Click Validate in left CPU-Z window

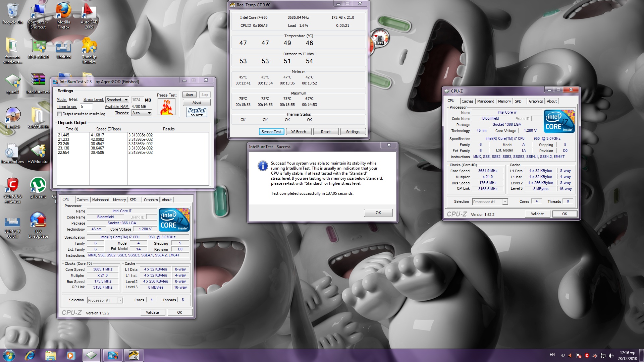coord(152,312)
